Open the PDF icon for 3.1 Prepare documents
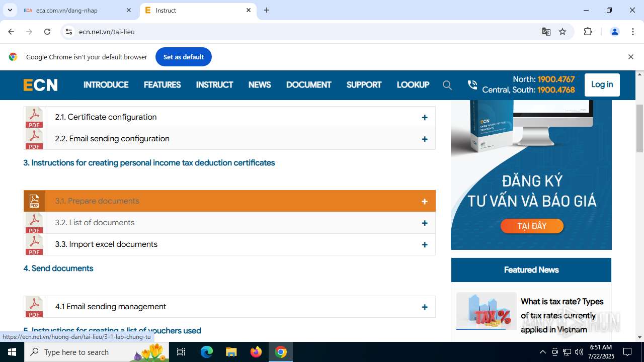Screen dimensions: 644x362 (34, 201)
